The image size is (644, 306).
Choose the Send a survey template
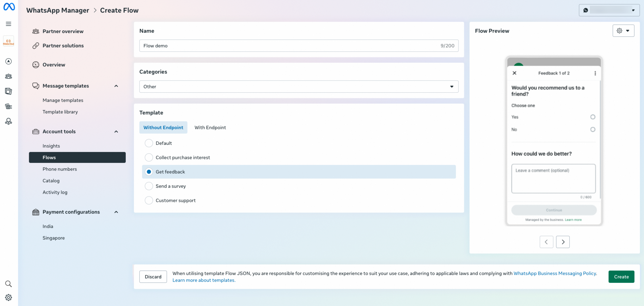pyautogui.click(x=149, y=186)
